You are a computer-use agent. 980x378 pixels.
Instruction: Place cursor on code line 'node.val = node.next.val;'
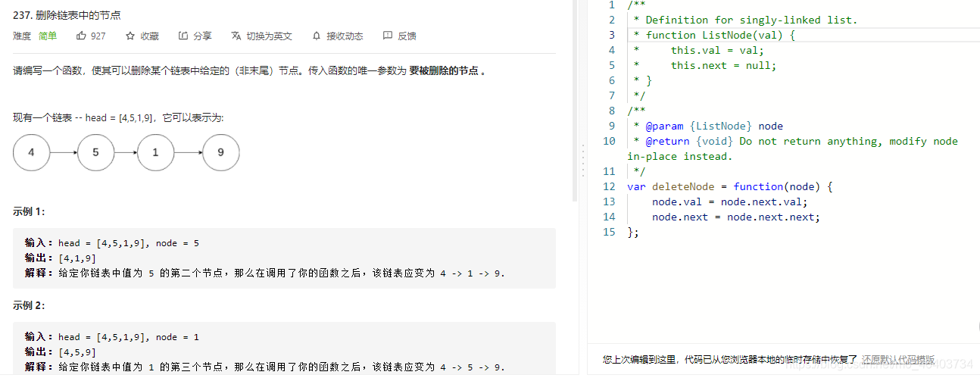click(729, 201)
